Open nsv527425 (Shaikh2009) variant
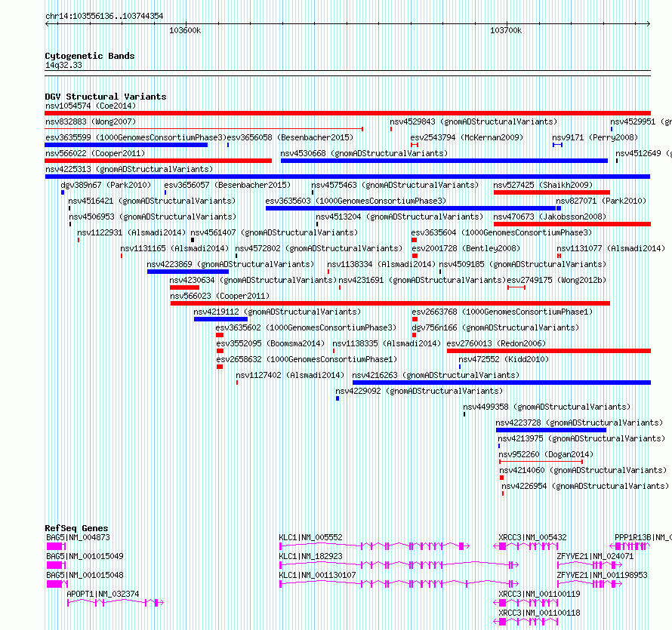Image resolution: width=672 pixels, height=630 pixels. 543,185
